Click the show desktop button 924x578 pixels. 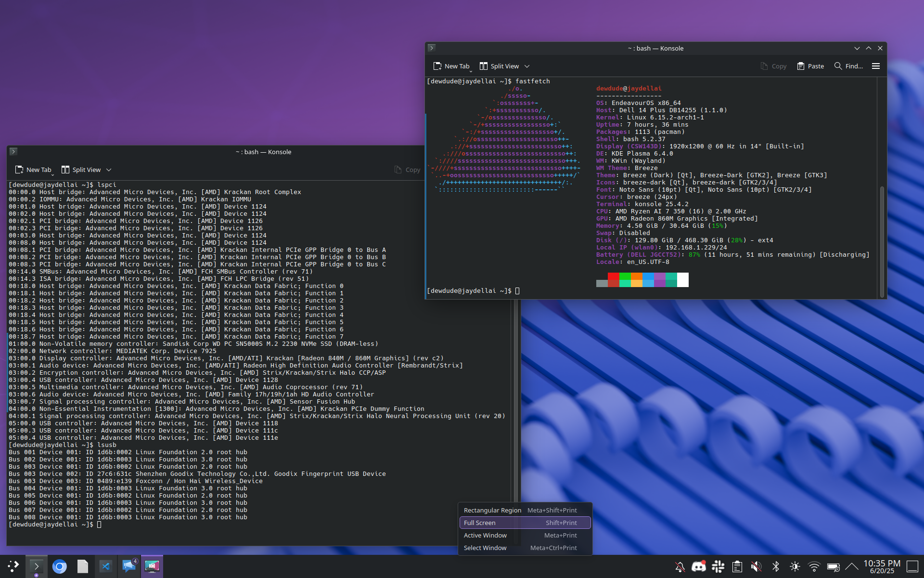tap(912, 566)
